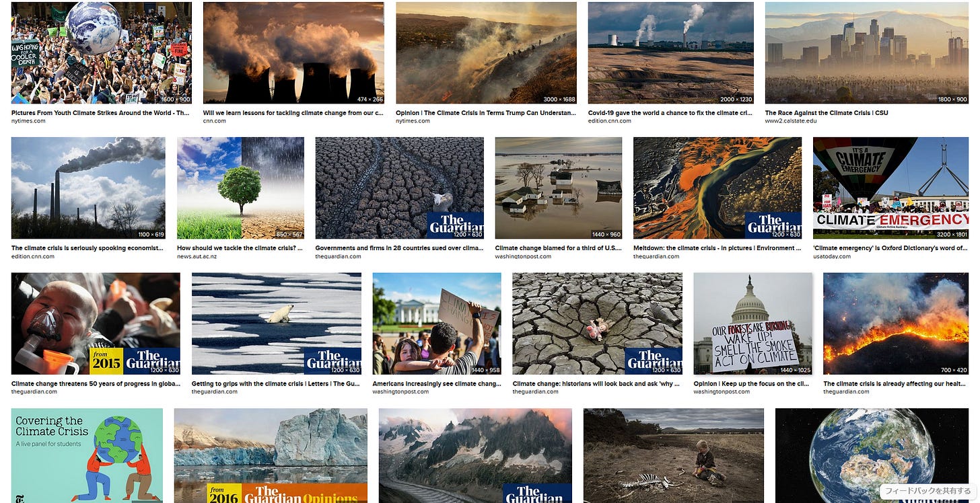Open the power plant and open mine image

tap(671, 52)
